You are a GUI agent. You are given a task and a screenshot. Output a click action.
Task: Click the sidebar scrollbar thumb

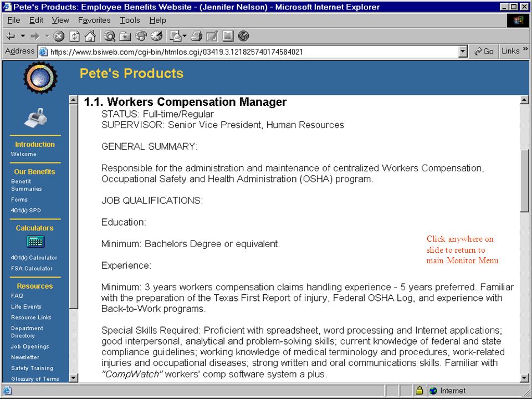pyautogui.click(x=73, y=206)
